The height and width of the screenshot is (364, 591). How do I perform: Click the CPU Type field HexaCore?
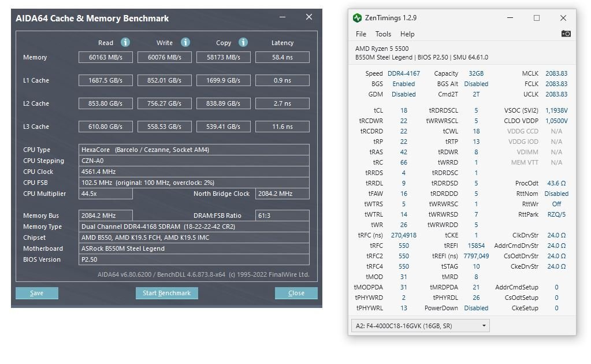pyautogui.click(x=194, y=150)
